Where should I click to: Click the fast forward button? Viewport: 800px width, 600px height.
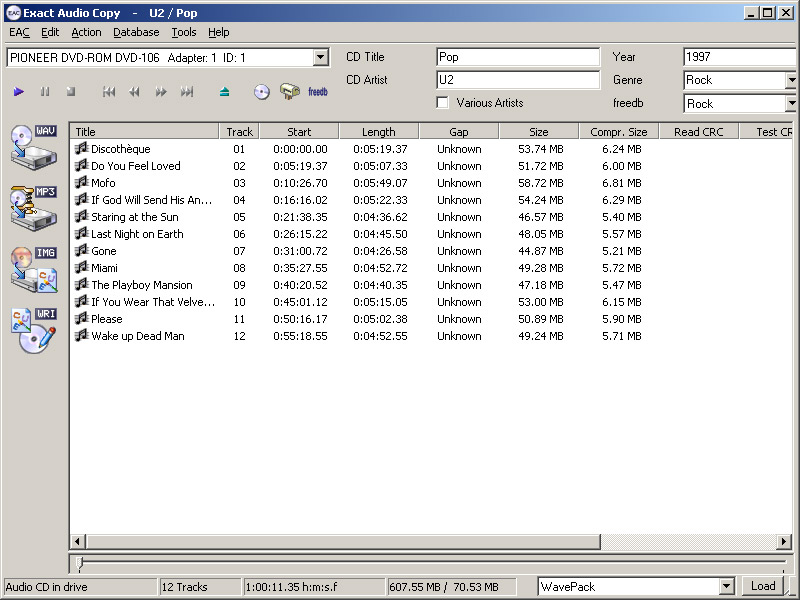[161, 92]
